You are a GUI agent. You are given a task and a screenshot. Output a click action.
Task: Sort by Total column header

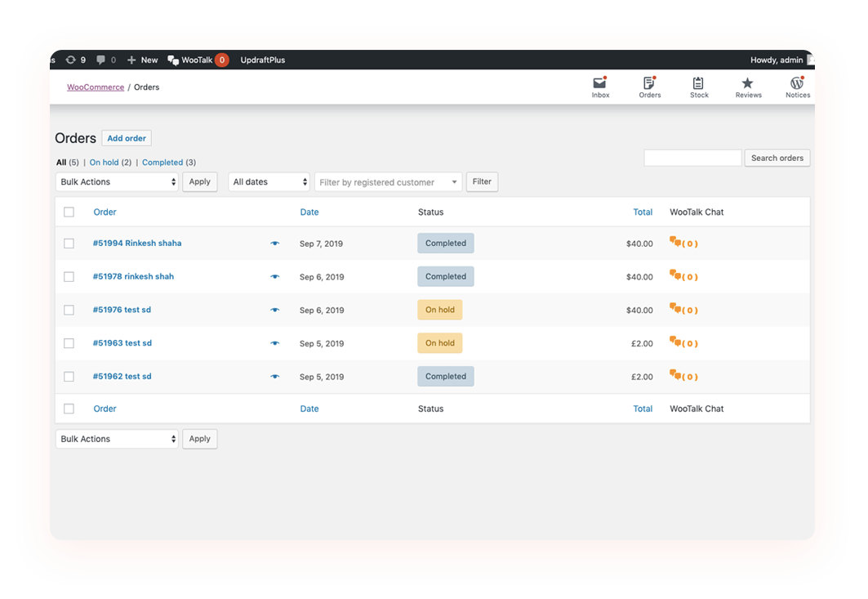click(643, 212)
